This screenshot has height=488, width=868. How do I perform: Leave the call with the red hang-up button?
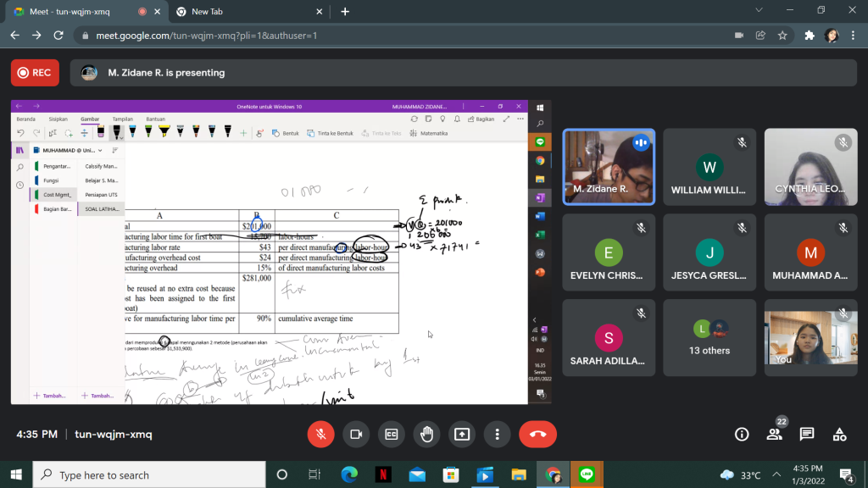(x=537, y=434)
